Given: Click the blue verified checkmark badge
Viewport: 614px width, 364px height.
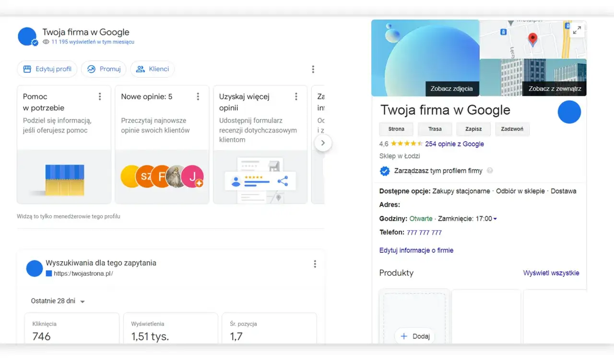Looking at the screenshot, I should coord(384,171).
